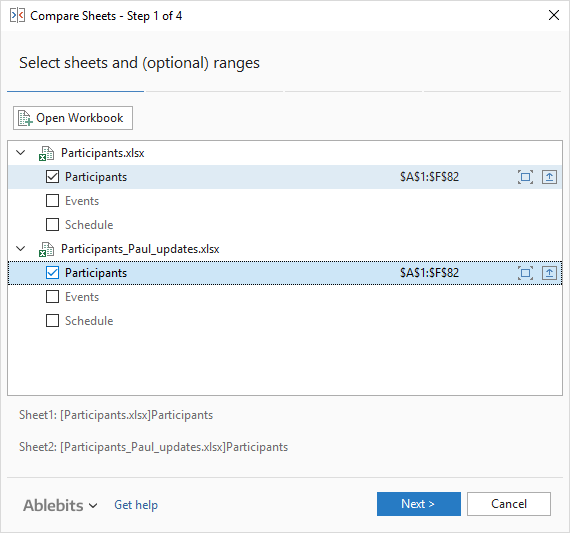570x533 pixels.
Task: Click range $A$1:$F$82 in Participants.xlsx row
Action: tap(429, 177)
